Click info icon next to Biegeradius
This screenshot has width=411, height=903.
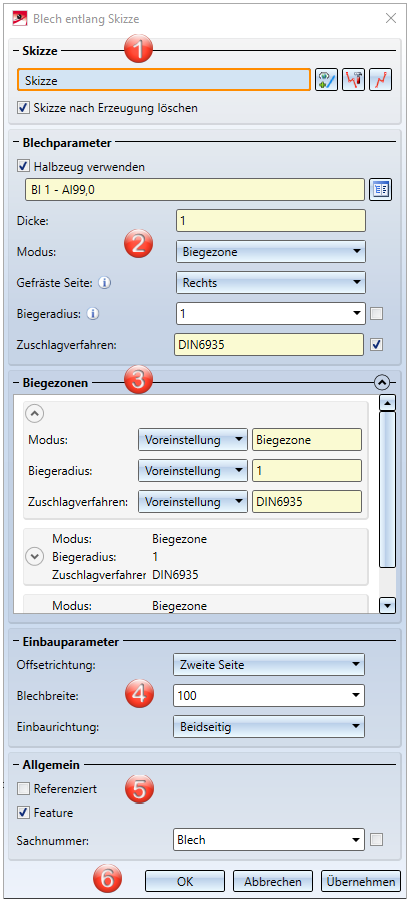click(x=94, y=314)
